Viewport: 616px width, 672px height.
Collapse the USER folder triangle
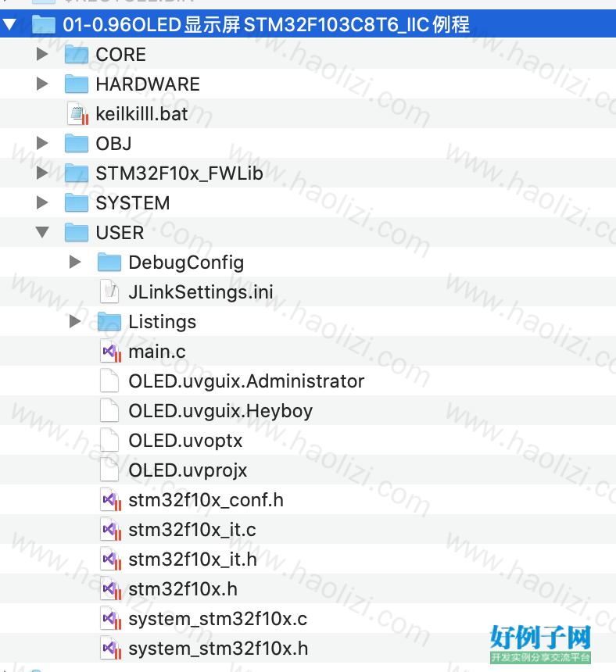(x=42, y=232)
